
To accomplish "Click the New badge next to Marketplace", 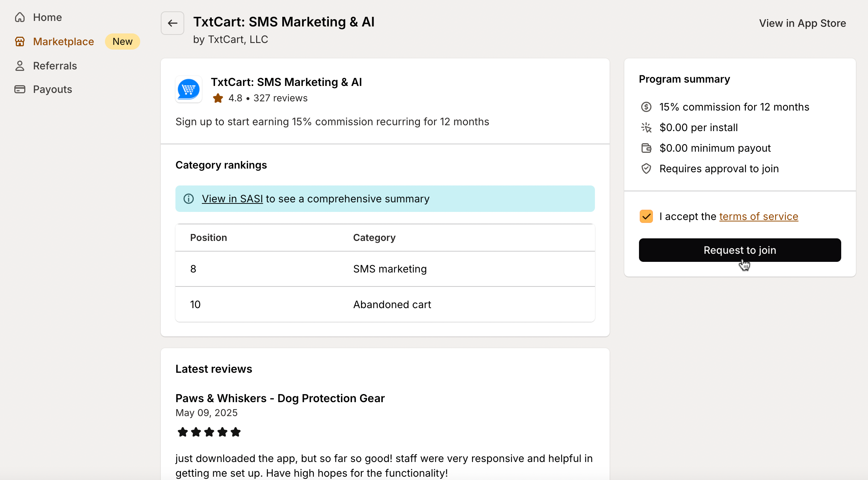I will click(122, 41).
